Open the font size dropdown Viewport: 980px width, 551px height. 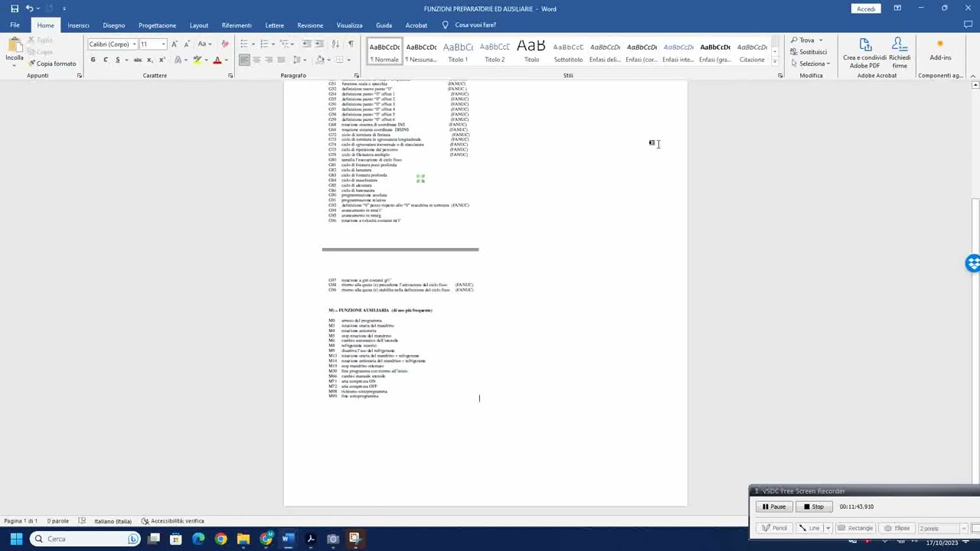click(163, 44)
